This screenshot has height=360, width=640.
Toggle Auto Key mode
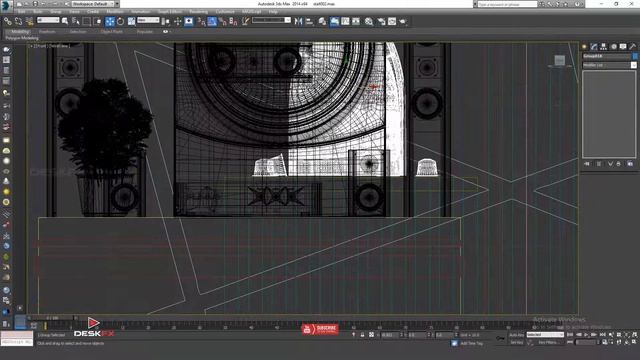(x=516, y=335)
